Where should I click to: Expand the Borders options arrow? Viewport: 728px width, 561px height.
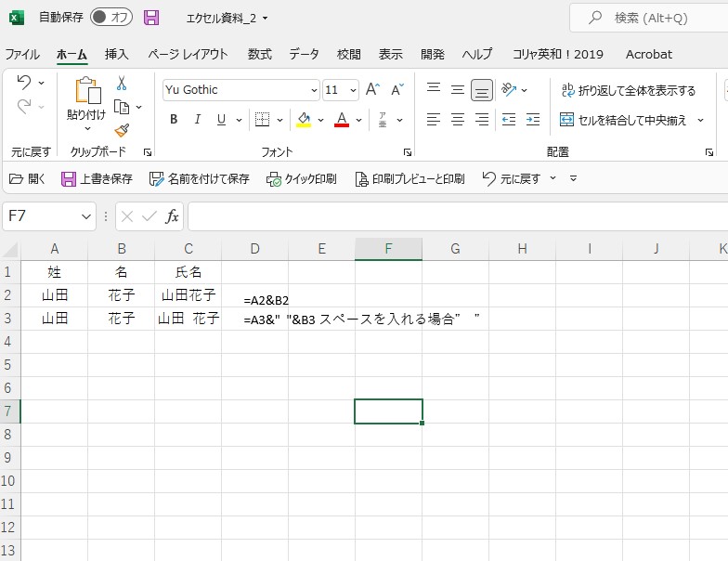279,120
